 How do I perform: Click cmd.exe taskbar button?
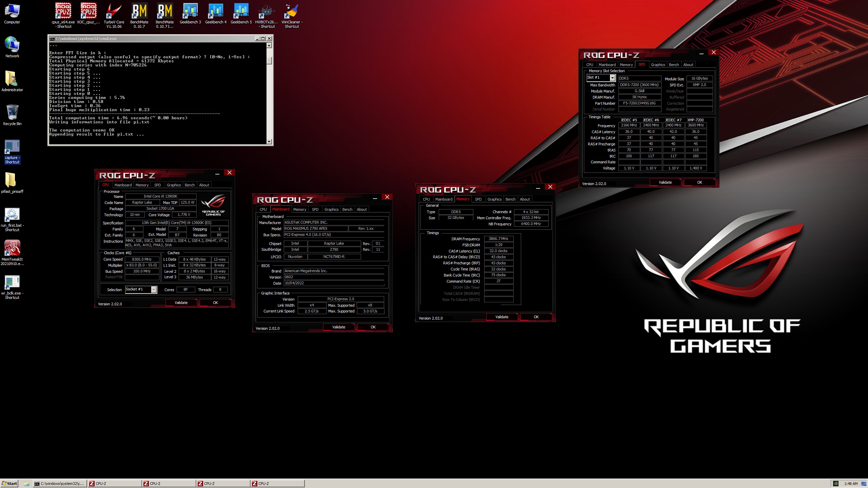[x=60, y=484]
